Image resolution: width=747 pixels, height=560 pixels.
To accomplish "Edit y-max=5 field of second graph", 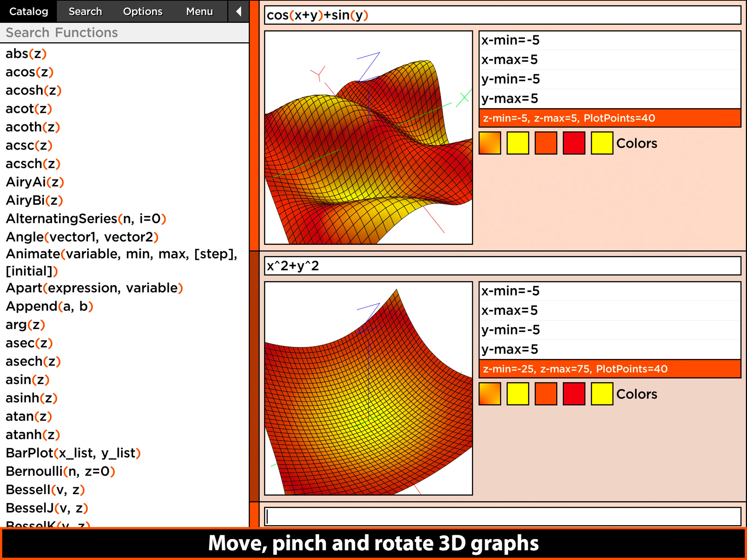I will 609,349.
